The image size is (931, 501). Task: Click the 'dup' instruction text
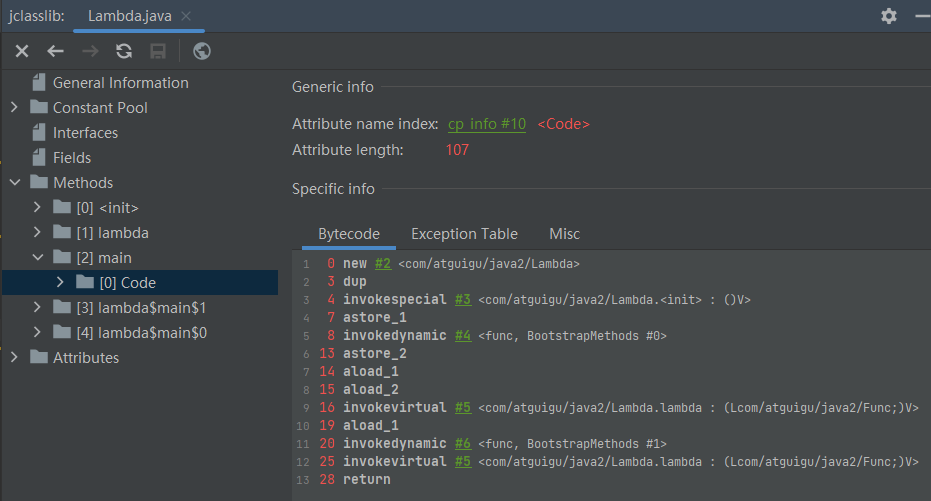(354, 281)
